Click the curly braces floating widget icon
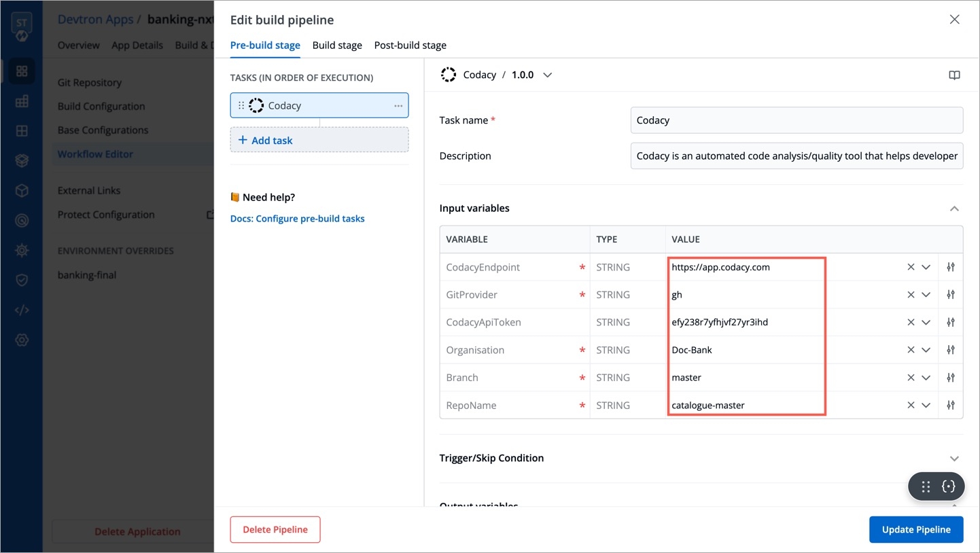 949,486
